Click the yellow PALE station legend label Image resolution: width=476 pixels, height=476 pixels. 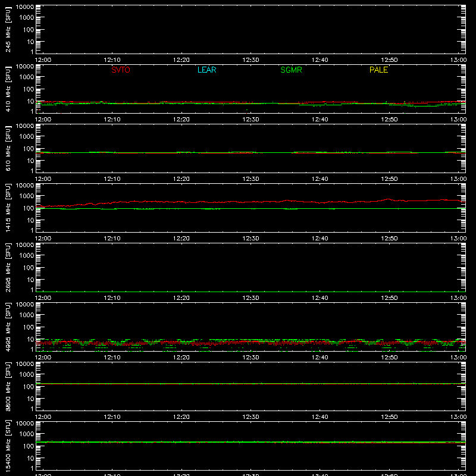(x=378, y=70)
